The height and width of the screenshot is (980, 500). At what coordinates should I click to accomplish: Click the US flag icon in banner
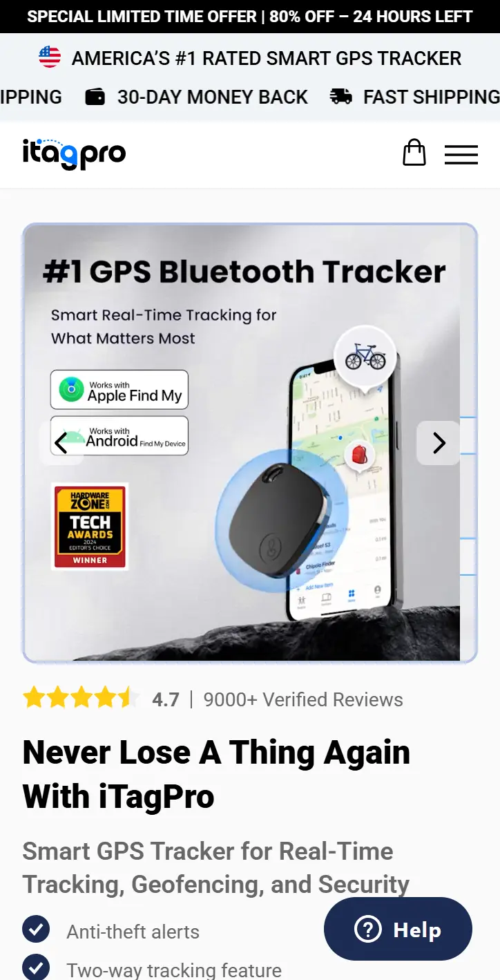(x=50, y=57)
